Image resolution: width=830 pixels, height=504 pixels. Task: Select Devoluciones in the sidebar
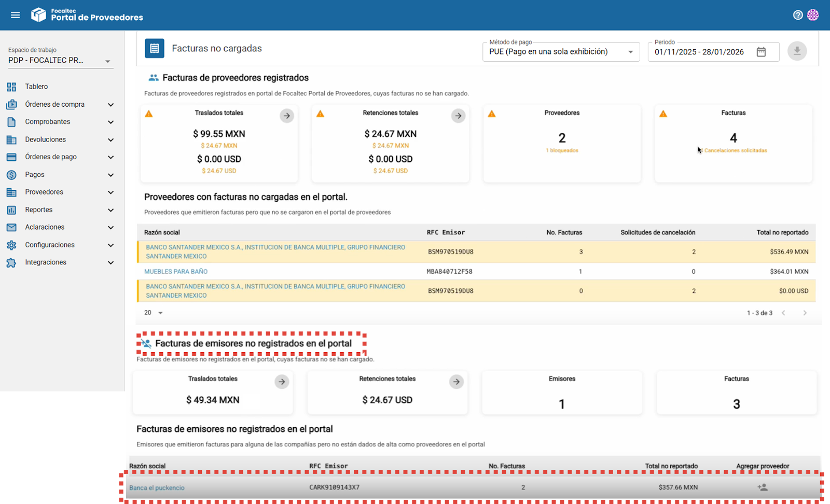pos(46,139)
